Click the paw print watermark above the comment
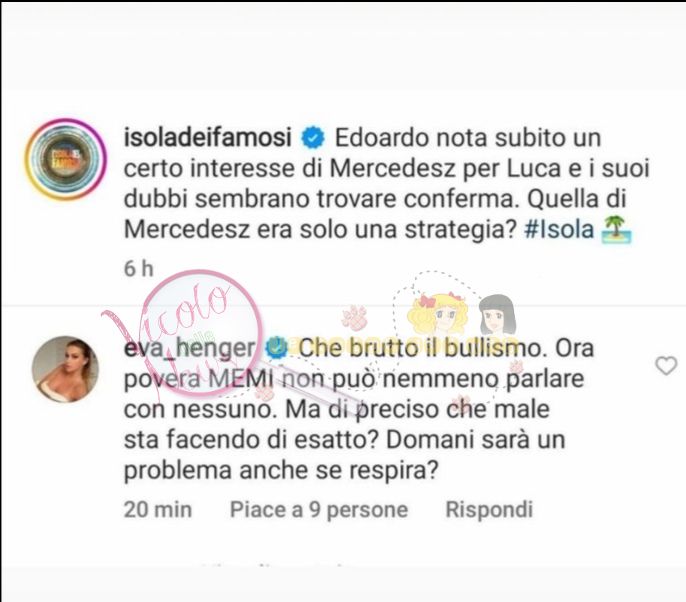686x602 pixels. (x=354, y=317)
